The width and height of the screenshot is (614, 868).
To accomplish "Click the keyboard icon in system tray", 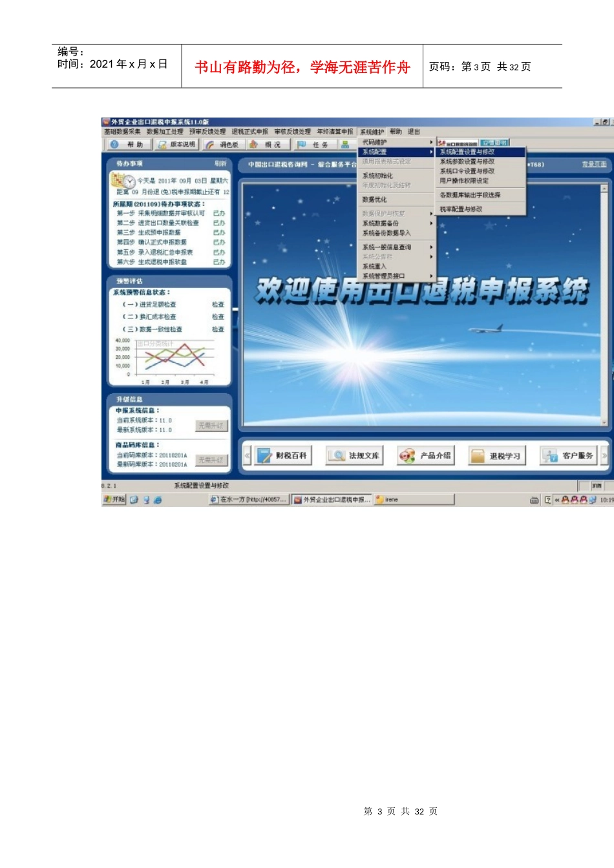I will click(535, 500).
